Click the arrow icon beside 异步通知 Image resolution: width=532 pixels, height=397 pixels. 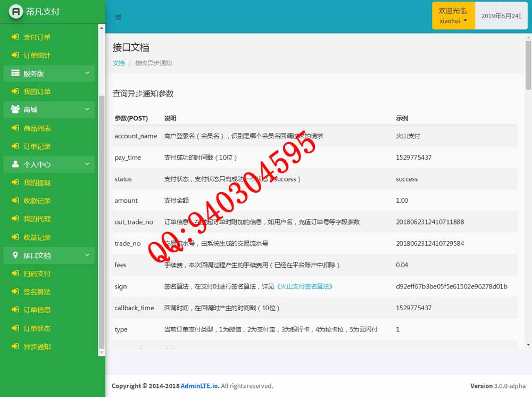pos(15,346)
